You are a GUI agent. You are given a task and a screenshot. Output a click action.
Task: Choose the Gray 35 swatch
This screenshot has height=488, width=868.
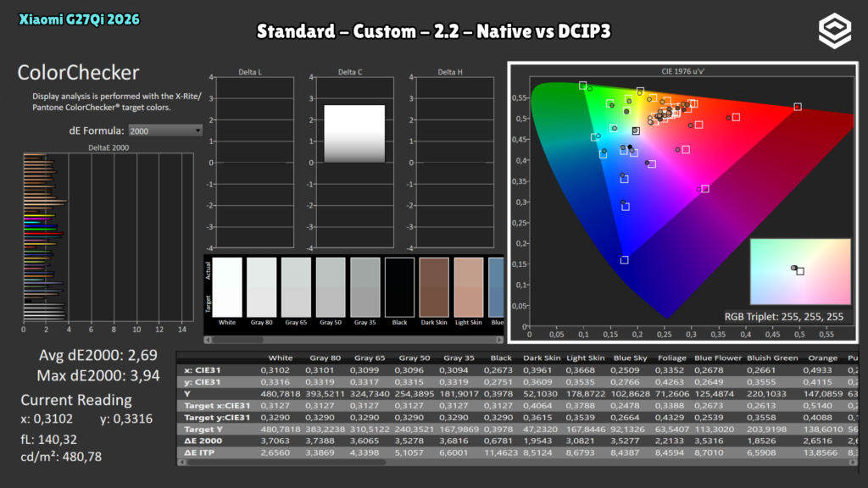pyautogui.click(x=364, y=287)
